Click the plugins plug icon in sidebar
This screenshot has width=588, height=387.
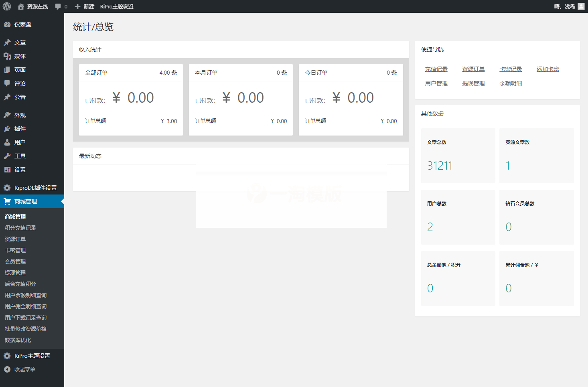[7, 129]
